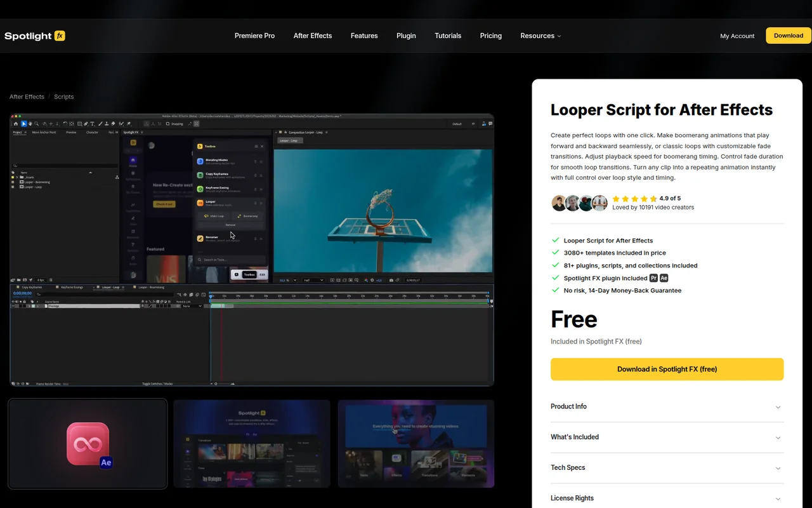Screen dimensions: 812x508
Task: Open the pink Looper infinity thumbnail
Action: click(88, 443)
